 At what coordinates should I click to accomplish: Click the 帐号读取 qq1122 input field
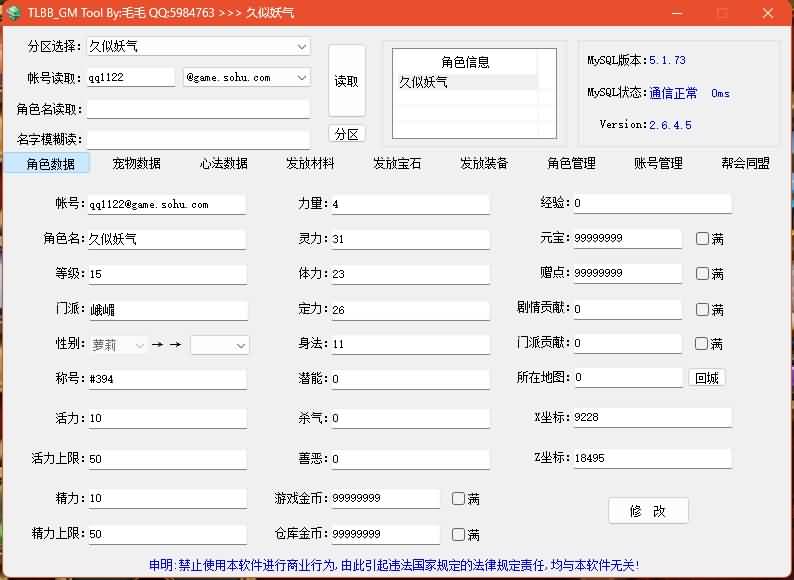(131, 78)
